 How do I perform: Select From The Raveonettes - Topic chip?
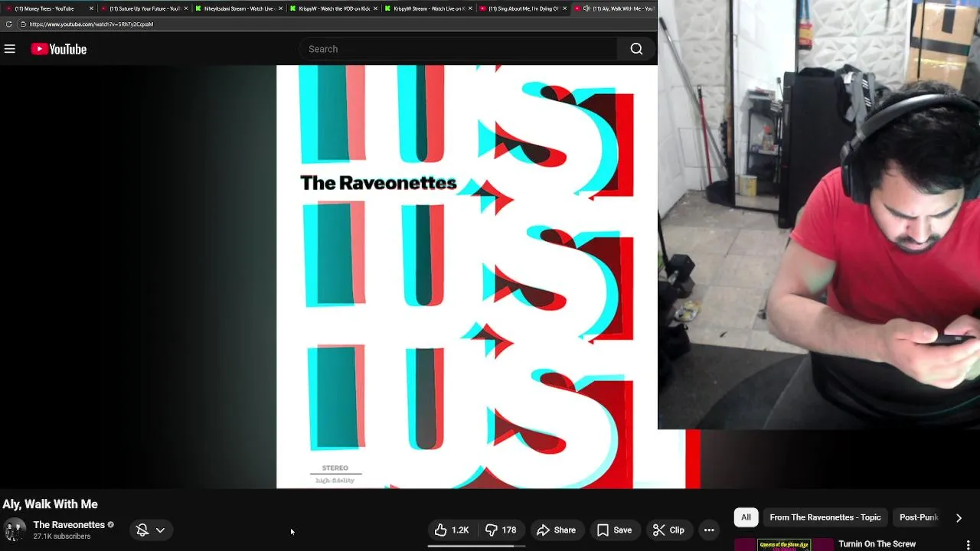(x=825, y=517)
